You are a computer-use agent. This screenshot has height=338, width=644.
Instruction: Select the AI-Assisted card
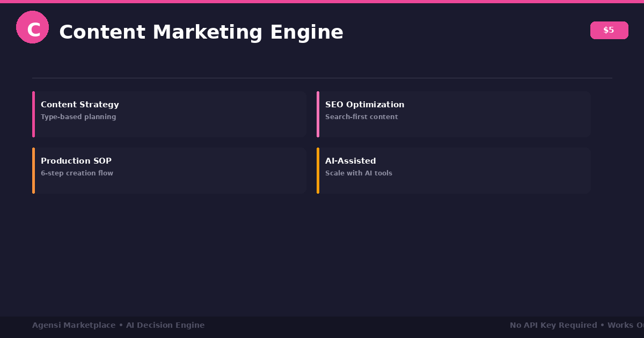(453, 171)
